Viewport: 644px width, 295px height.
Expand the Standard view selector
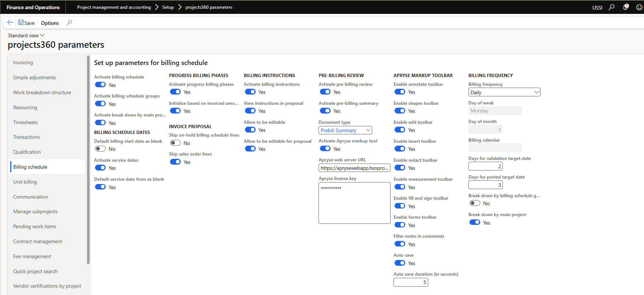coord(26,35)
